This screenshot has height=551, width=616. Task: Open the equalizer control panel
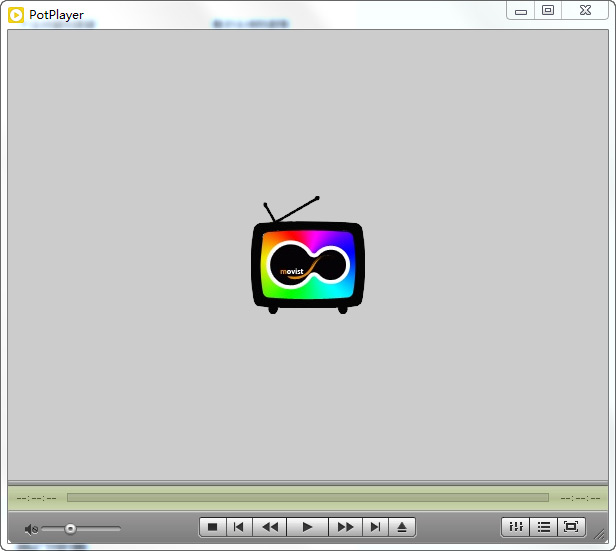coord(516,527)
